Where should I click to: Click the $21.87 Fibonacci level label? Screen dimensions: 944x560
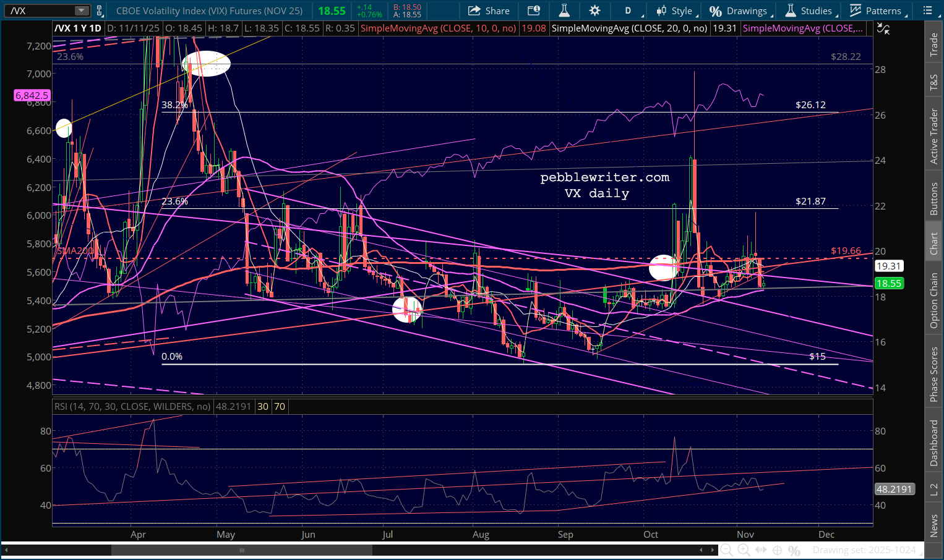pyautogui.click(x=810, y=202)
